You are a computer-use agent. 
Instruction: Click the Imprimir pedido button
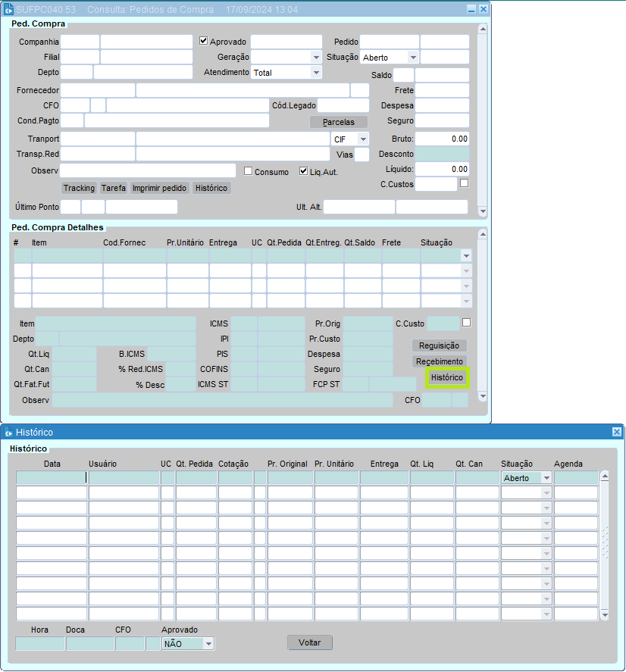(x=159, y=188)
